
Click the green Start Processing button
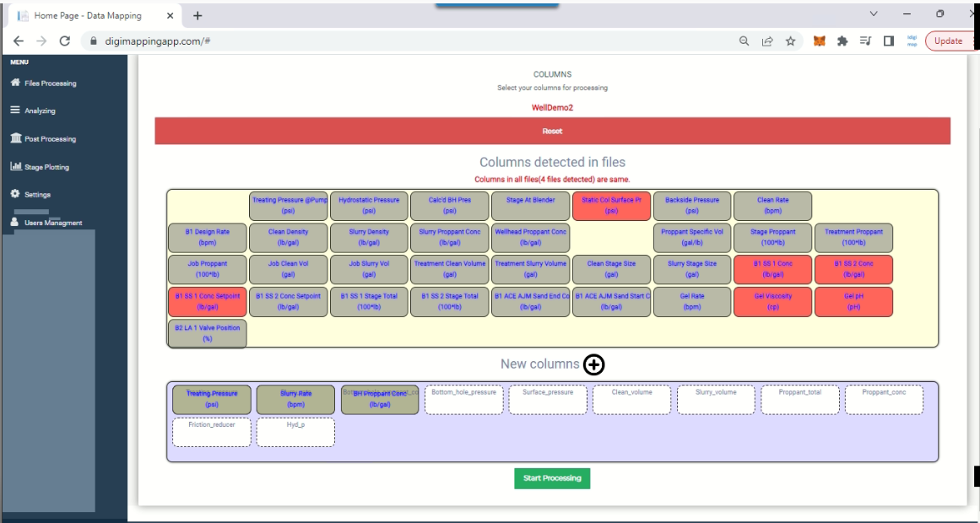pyautogui.click(x=552, y=478)
